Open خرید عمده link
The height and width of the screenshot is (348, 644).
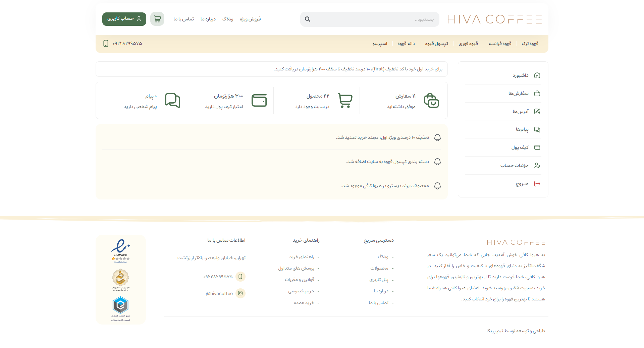tap(304, 303)
